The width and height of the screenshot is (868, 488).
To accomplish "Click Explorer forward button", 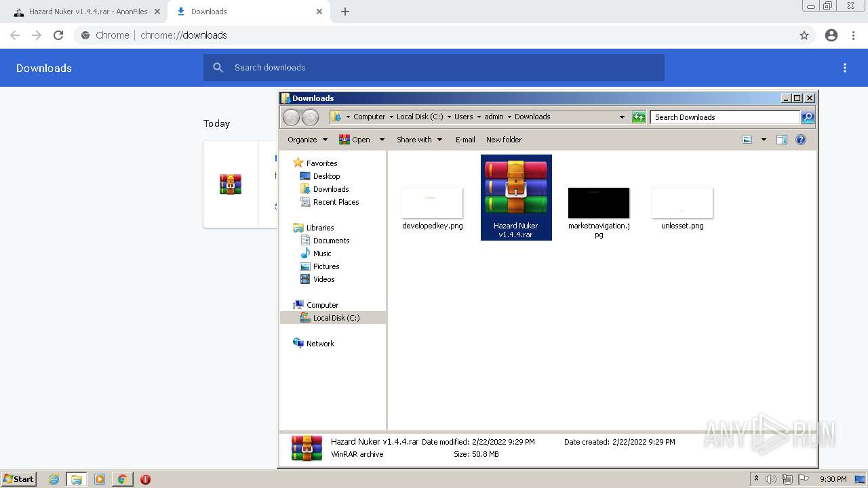I will click(x=310, y=117).
